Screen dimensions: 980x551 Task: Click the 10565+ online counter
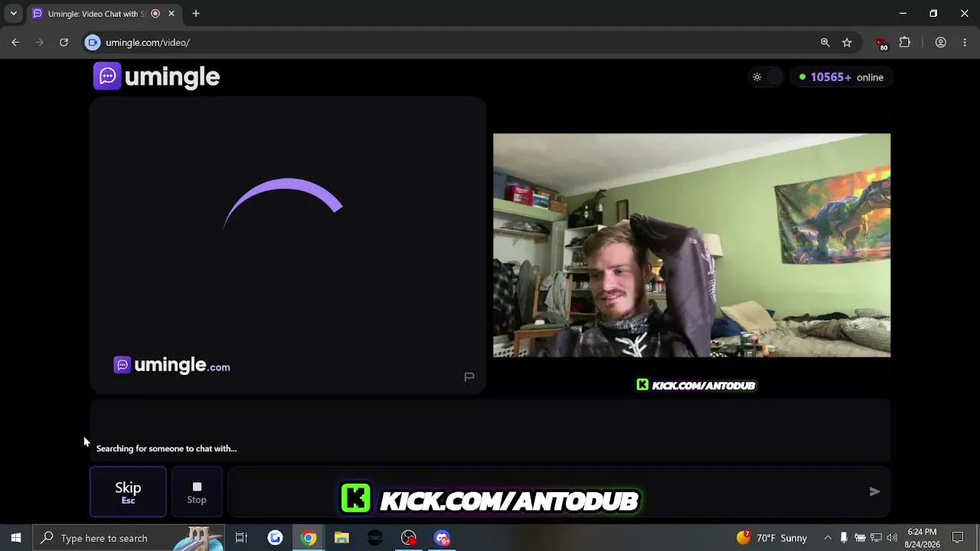click(x=841, y=77)
